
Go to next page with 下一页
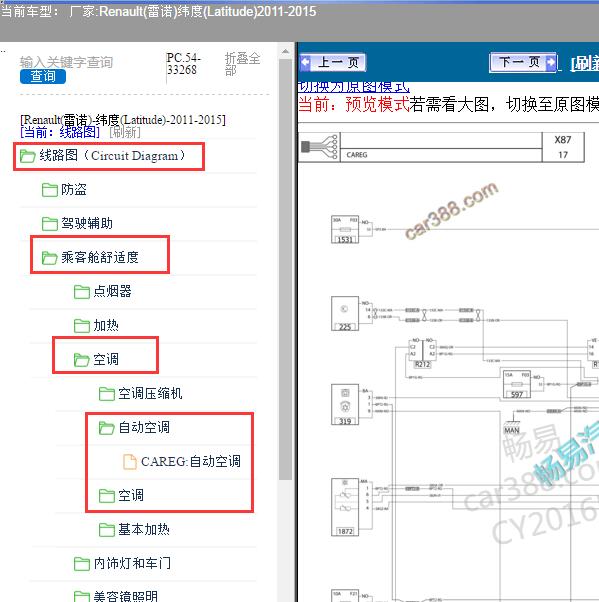click(x=523, y=62)
